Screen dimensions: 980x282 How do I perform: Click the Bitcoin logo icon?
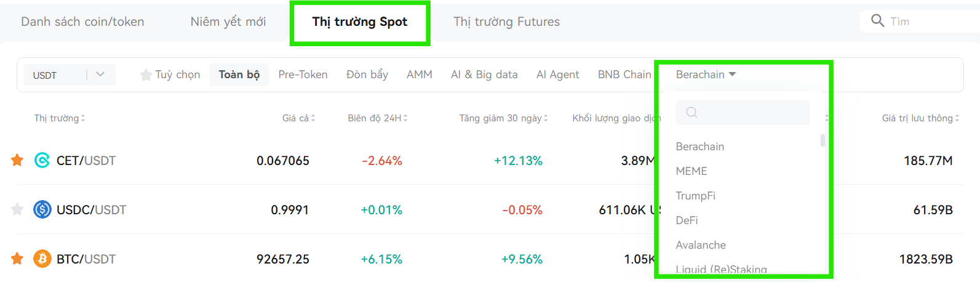(x=42, y=259)
